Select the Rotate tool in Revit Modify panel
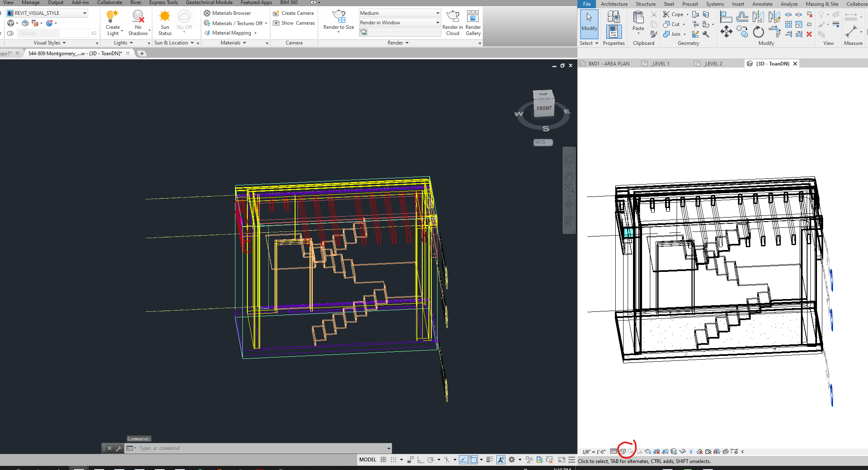The image size is (868, 470). click(759, 32)
